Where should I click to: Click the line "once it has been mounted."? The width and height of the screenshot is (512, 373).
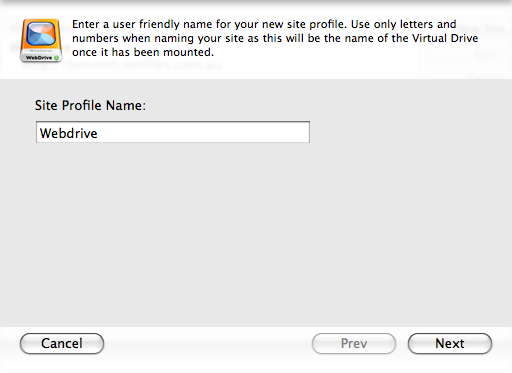143,52
